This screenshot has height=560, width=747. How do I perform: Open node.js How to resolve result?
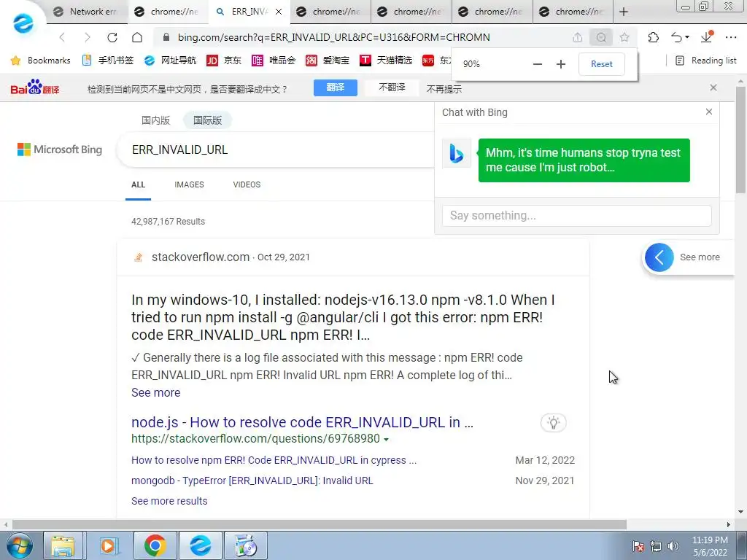coord(303,422)
